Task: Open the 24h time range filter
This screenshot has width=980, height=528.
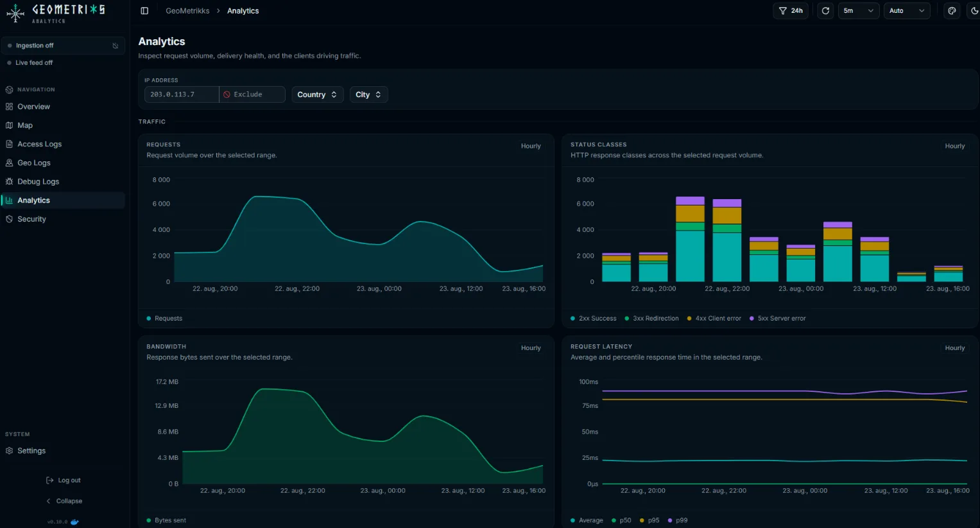Action: point(791,11)
